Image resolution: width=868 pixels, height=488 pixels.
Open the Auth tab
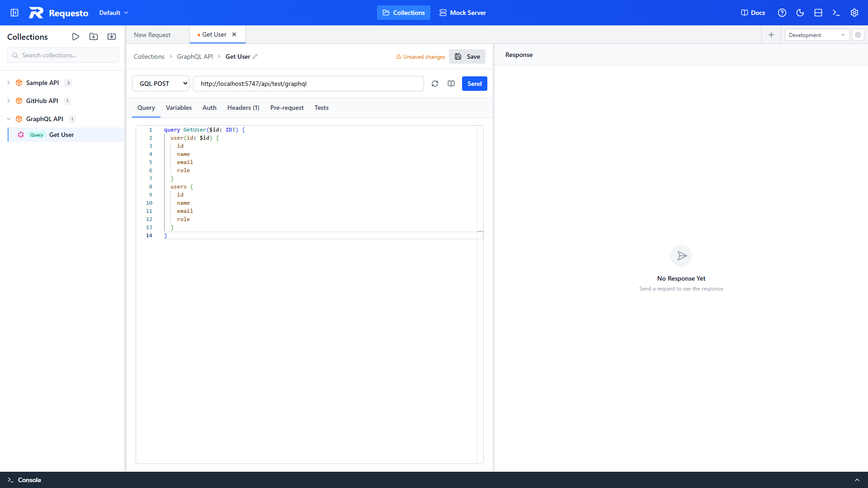click(209, 108)
